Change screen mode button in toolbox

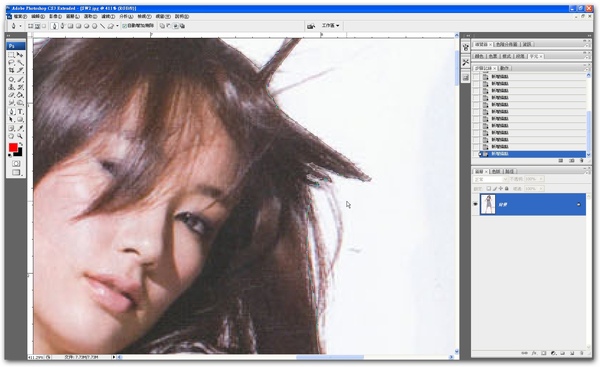pyautogui.click(x=16, y=173)
